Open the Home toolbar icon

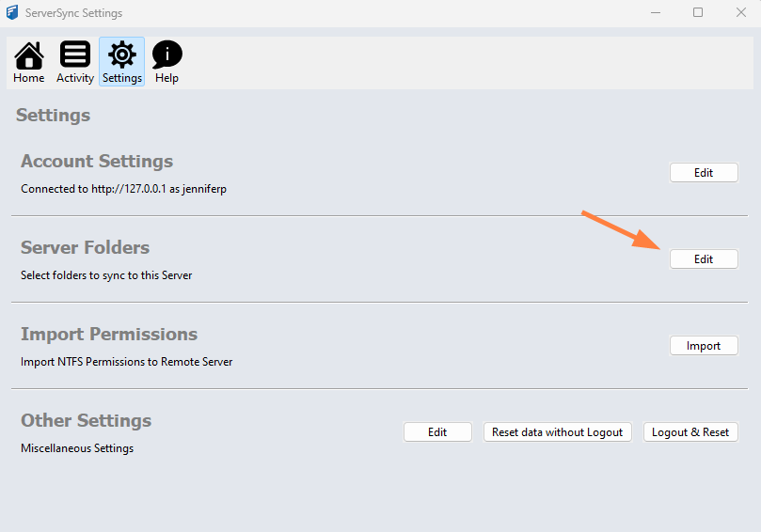[x=28, y=62]
